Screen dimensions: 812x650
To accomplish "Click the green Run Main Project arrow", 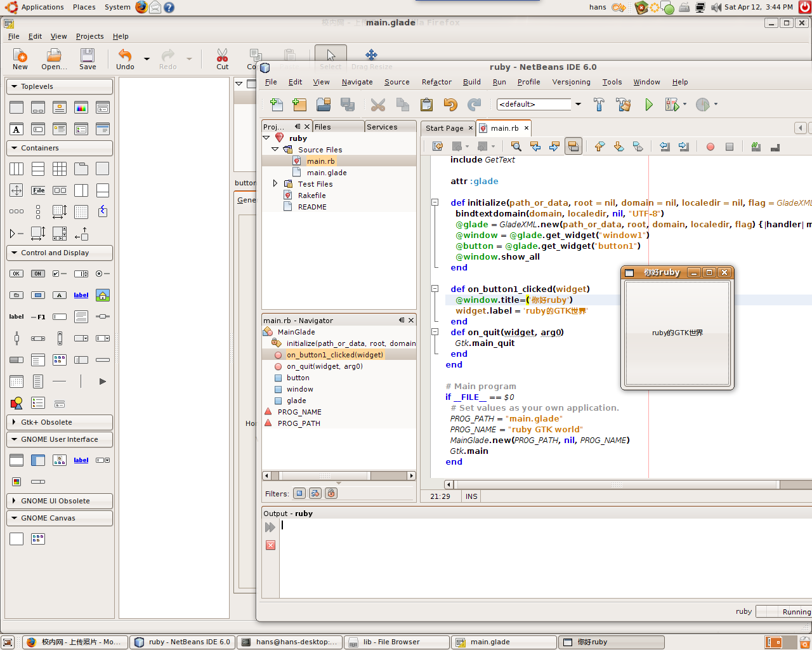I will 648,104.
